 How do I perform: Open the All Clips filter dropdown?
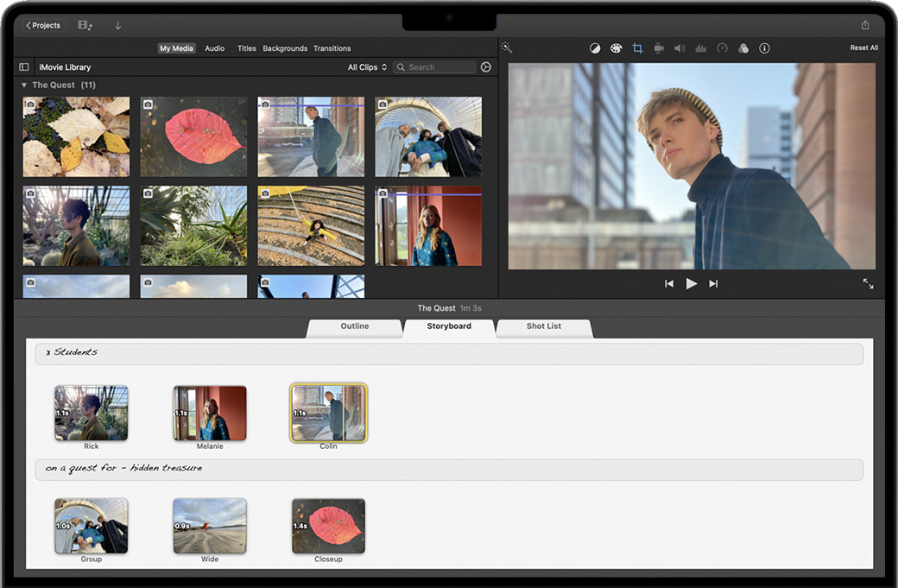click(x=367, y=67)
